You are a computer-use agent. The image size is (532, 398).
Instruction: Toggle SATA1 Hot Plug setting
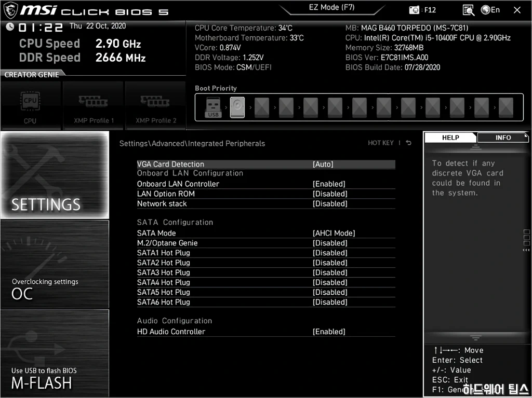[266, 253]
